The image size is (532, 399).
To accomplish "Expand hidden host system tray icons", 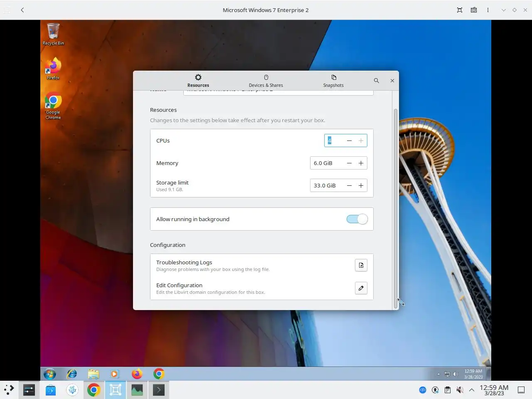I will point(472,390).
